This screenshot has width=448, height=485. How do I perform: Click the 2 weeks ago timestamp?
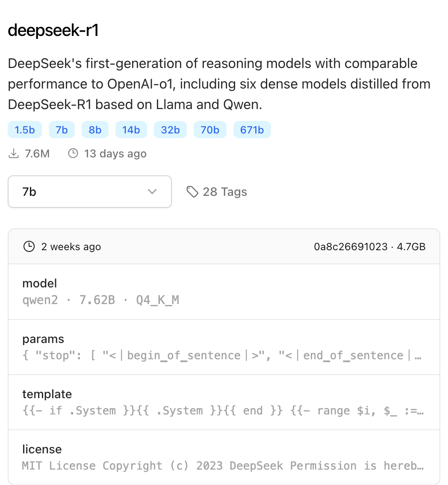[x=71, y=246]
